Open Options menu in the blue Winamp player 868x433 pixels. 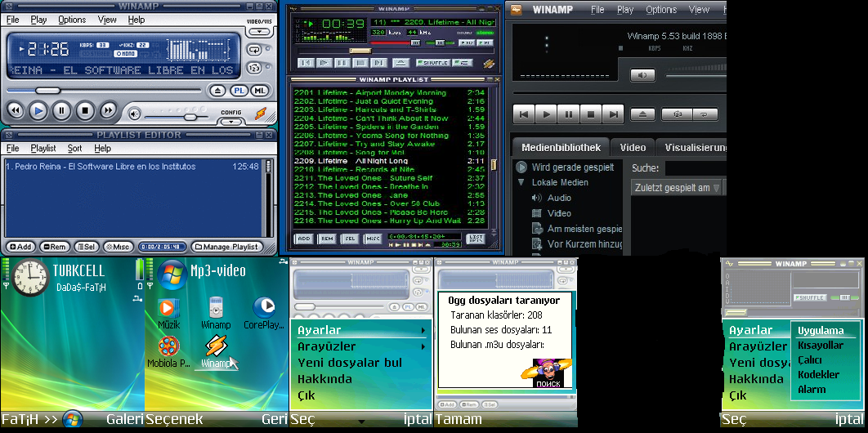(72, 20)
